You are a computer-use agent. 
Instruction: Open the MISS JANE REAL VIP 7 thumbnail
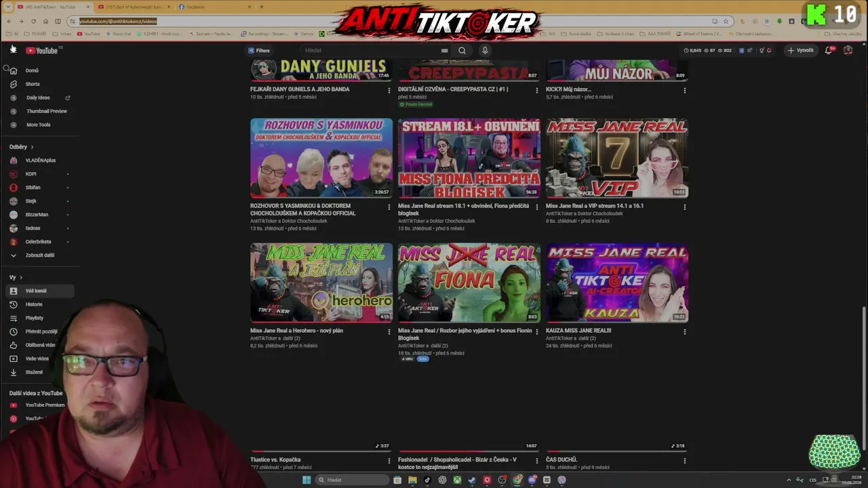coord(617,158)
